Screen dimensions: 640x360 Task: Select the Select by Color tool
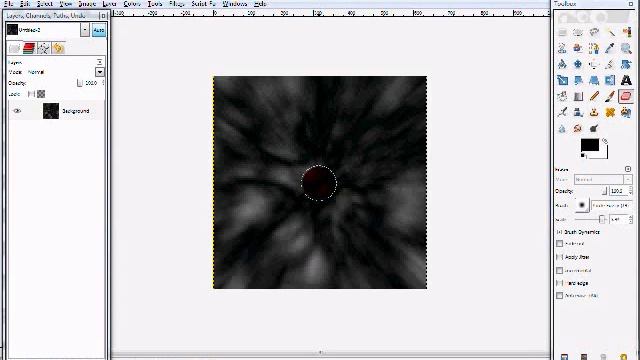point(626,32)
